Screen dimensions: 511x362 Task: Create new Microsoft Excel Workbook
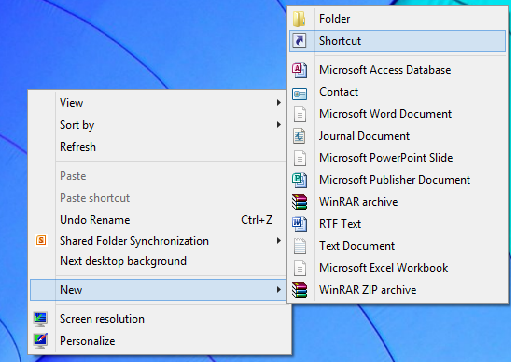(397, 268)
